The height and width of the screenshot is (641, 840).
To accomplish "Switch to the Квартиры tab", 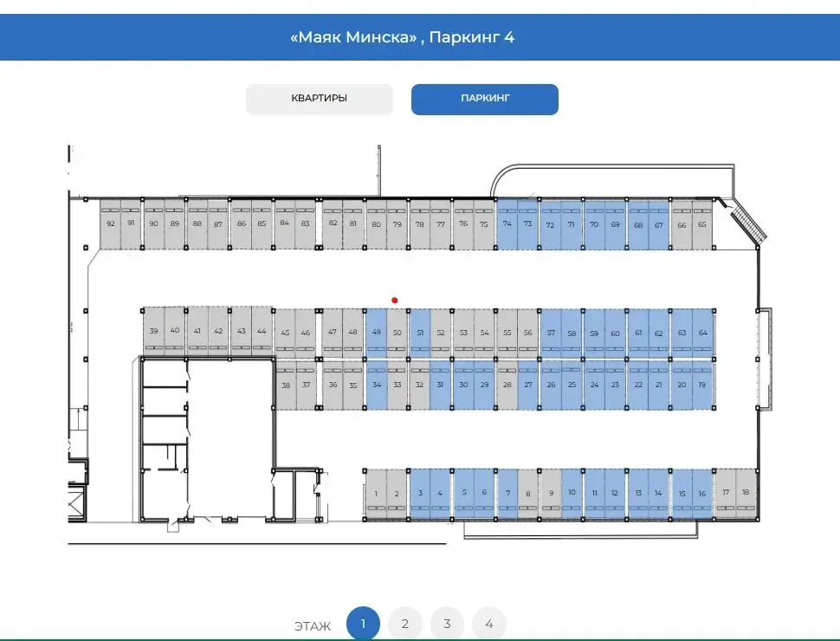I will coord(319,99).
